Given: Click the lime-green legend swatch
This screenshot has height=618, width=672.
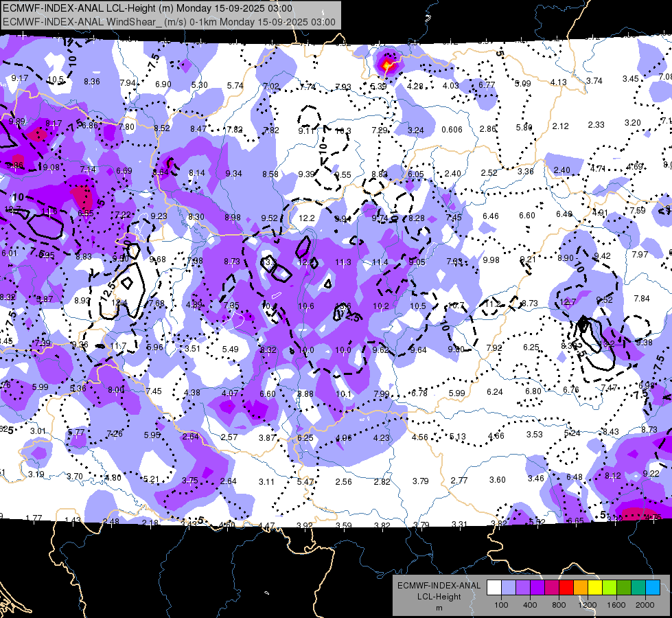Looking at the screenshot, I should 610,588.
